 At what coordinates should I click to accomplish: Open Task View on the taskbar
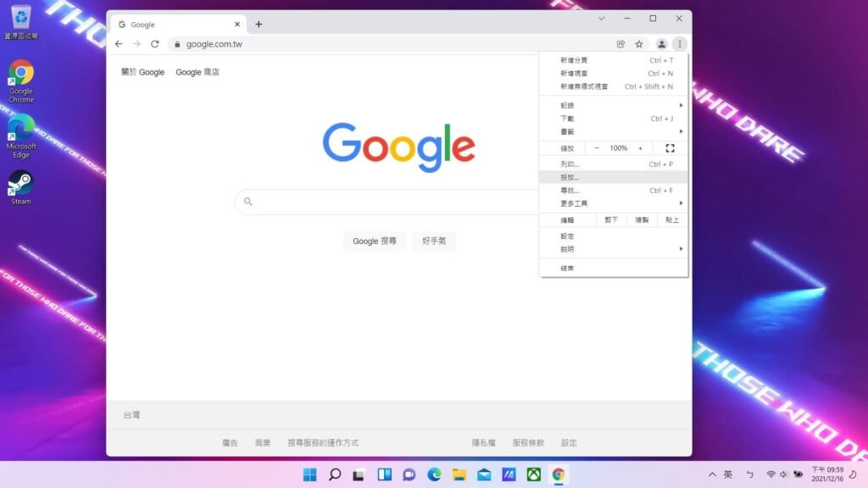[359, 474]
